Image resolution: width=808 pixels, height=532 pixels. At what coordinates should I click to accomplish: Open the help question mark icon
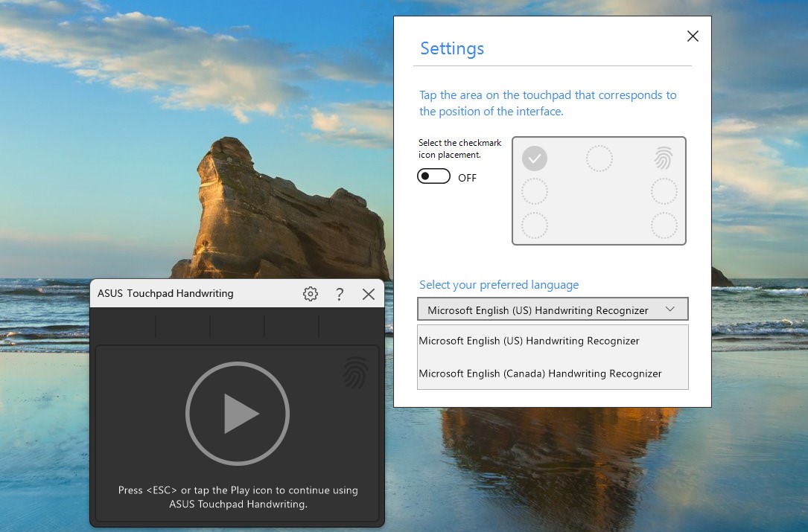pyautogui.click(x=340, y=294)
